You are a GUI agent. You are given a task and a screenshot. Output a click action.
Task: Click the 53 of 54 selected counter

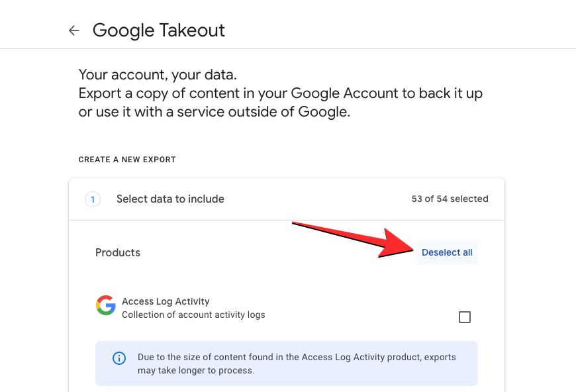click(450, 199)
